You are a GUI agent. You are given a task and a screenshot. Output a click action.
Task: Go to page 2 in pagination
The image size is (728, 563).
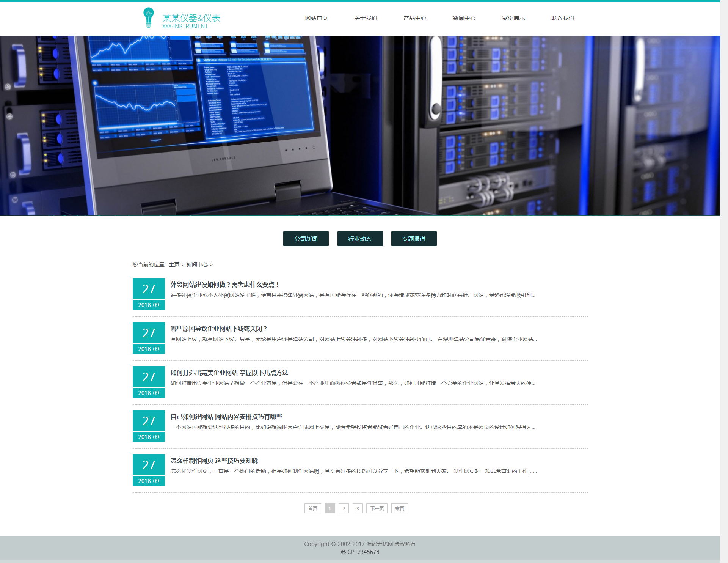[344, 508]
